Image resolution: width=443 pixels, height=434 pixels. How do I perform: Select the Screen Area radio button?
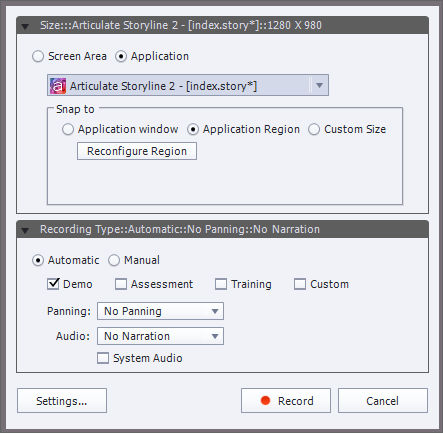38,56
